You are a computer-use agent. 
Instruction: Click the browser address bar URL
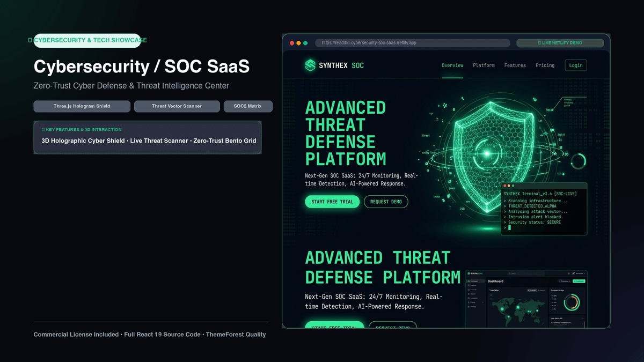(x=413, y=43)
